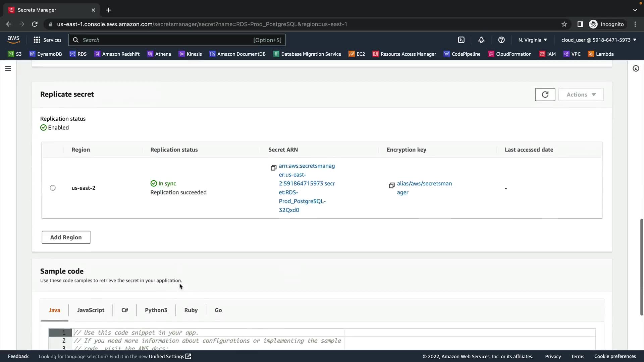Select the us-east-2 region radio button
644x362 pixels.
coord(53,188)
